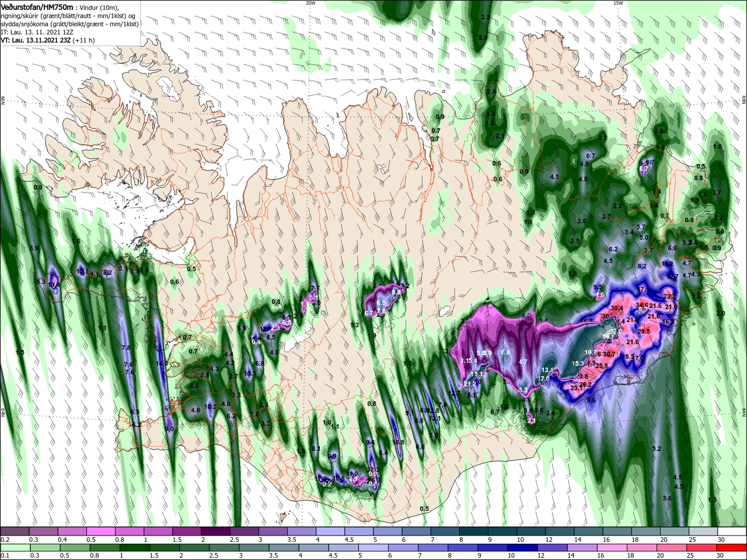The width and height of the screenshot is (747, 560).
Task: Click the 15W longitude label at top
Action: (618, 3)
